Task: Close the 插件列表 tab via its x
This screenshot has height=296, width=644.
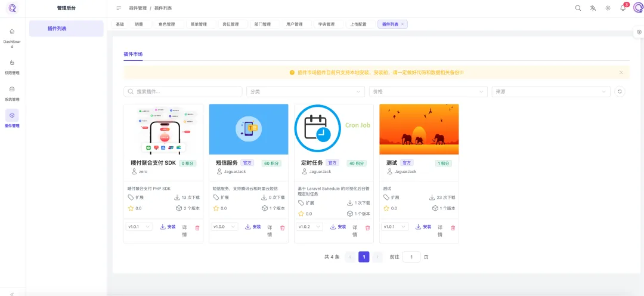Action: coord(402,24)
